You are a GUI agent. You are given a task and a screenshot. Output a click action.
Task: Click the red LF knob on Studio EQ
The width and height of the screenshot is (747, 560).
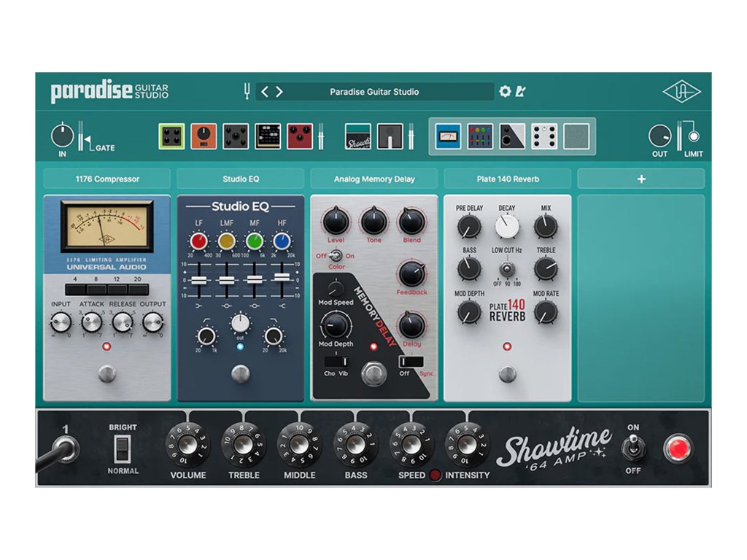pos(198,241)
